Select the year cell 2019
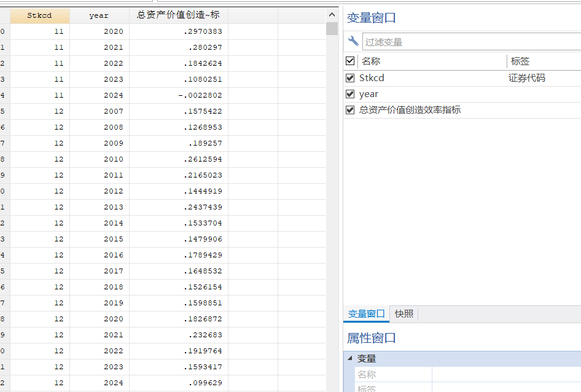The width and height of the screenshot is (581, 392). (x=99, y=303)
